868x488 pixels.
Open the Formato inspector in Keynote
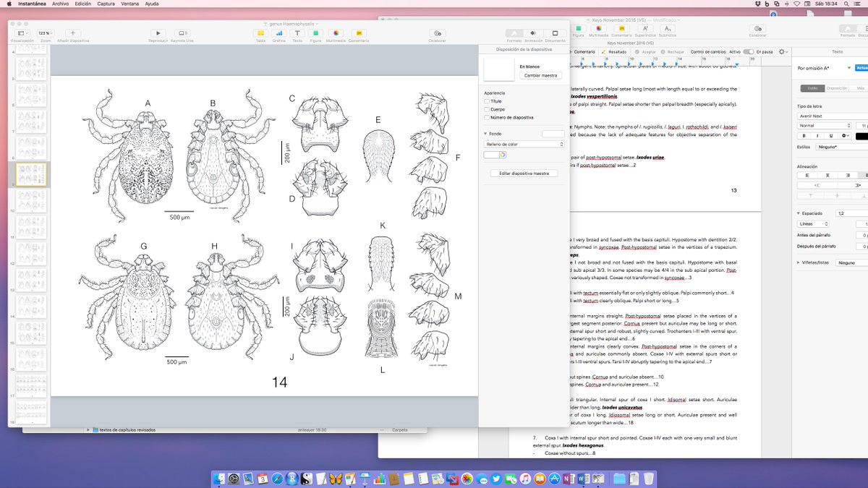(514, 33)
